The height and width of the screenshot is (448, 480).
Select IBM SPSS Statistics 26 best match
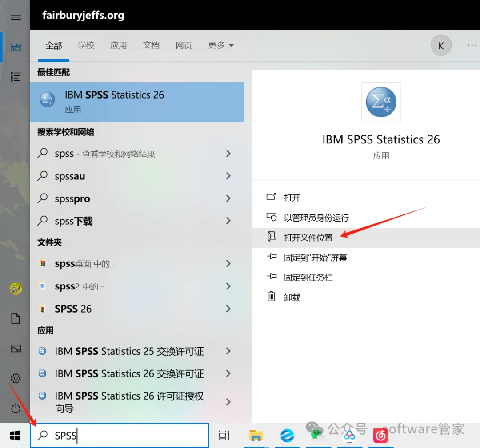(x=137, y=102)
